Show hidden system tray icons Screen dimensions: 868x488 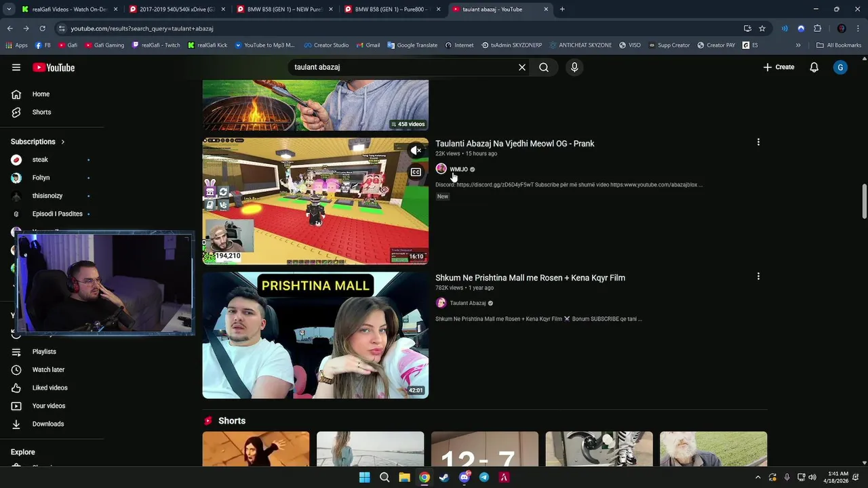coord(758,477)
